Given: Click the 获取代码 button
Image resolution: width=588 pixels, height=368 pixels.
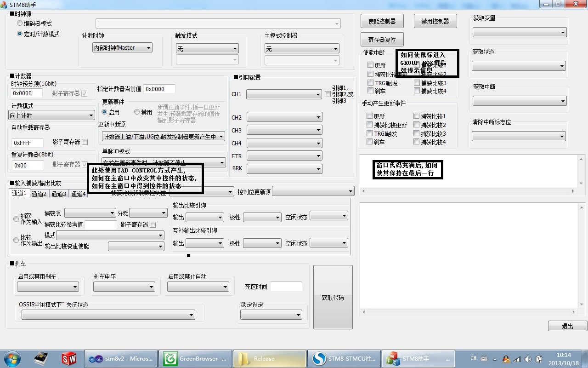Looking at the screenshot, I should pyautogui.click(x=333, y=297).
